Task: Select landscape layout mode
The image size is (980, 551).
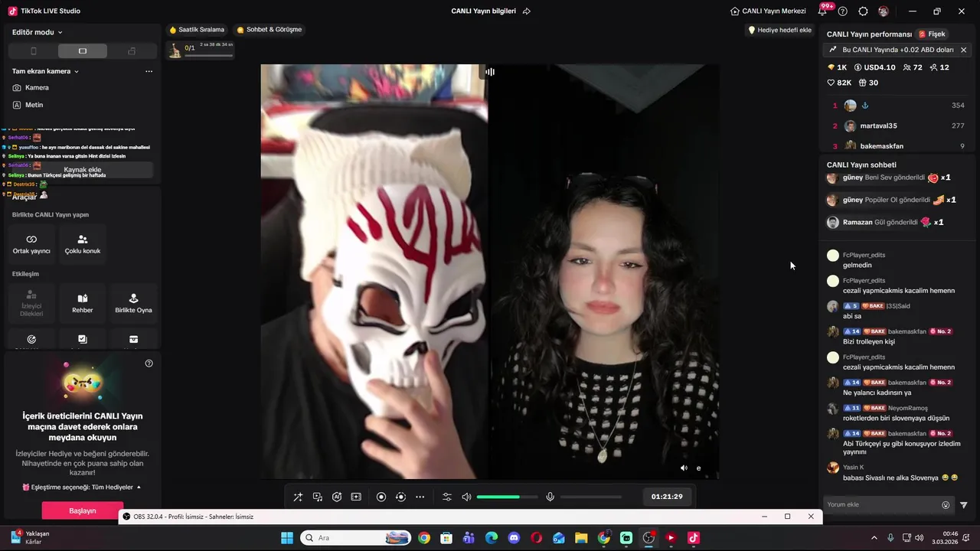Action: click(x=83, y=51)
